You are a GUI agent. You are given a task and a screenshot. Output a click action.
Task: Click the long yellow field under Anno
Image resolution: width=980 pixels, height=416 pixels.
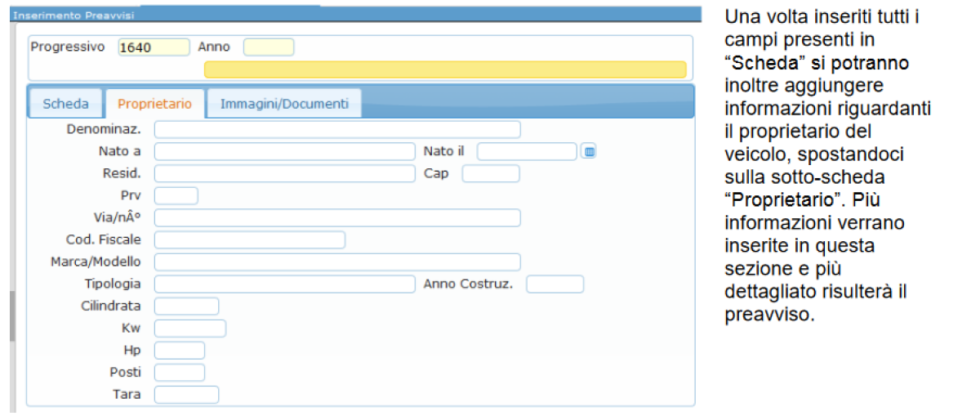click(x=445, y=69)
